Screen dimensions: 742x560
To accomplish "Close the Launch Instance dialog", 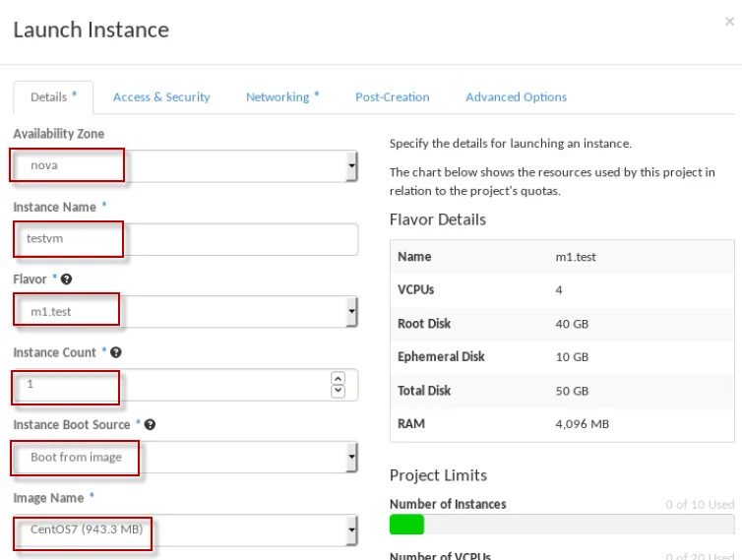I will point(729,22).
